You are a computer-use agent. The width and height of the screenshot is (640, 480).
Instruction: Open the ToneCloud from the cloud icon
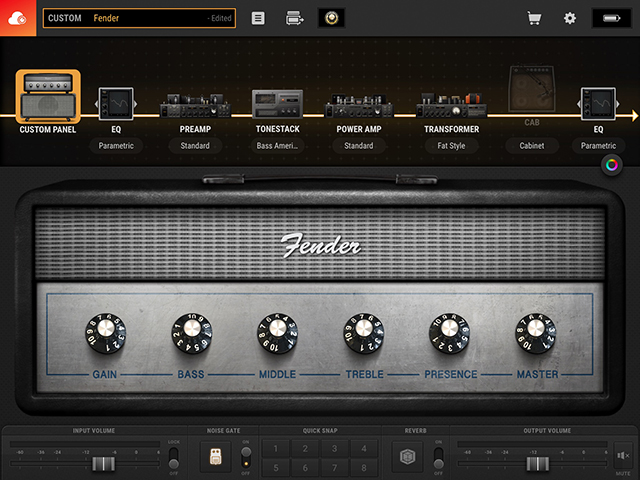coord(17,18)
